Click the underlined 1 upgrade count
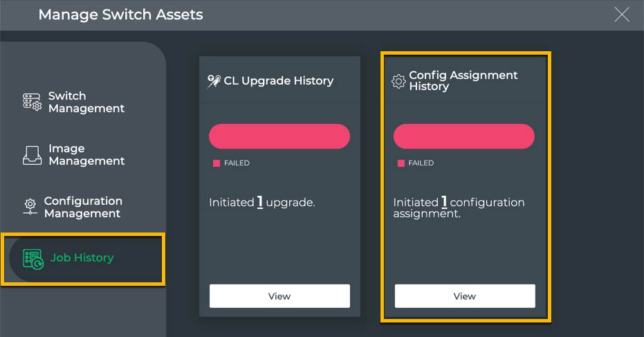The image size is (644, 337). pyautogui.click(x=260, y=203)
